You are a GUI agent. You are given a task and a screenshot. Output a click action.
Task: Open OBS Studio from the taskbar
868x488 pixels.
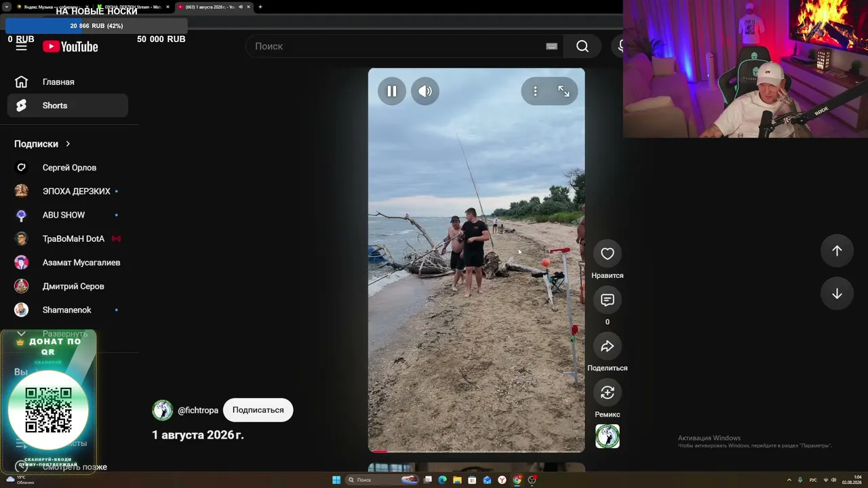(x=532, y=480)
